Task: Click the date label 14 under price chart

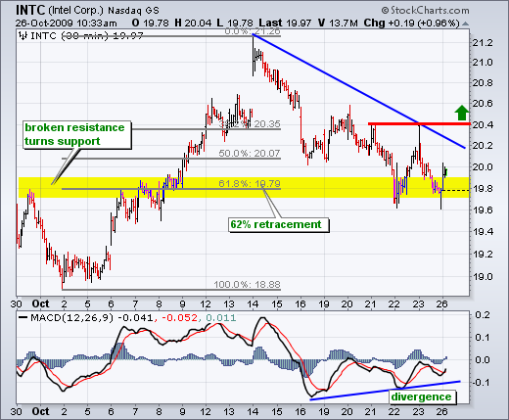Action: pos(253,304)
